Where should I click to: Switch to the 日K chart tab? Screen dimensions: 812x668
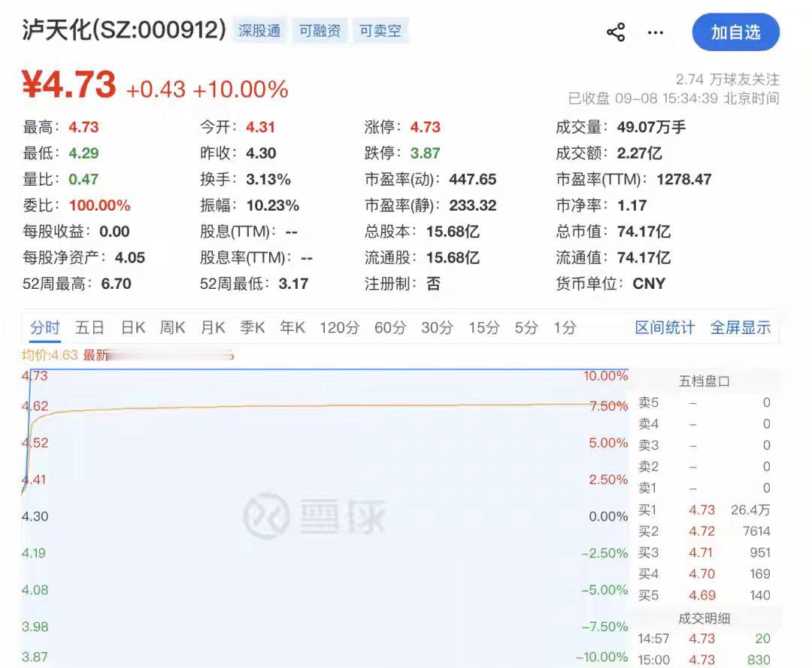pos(133,327)
